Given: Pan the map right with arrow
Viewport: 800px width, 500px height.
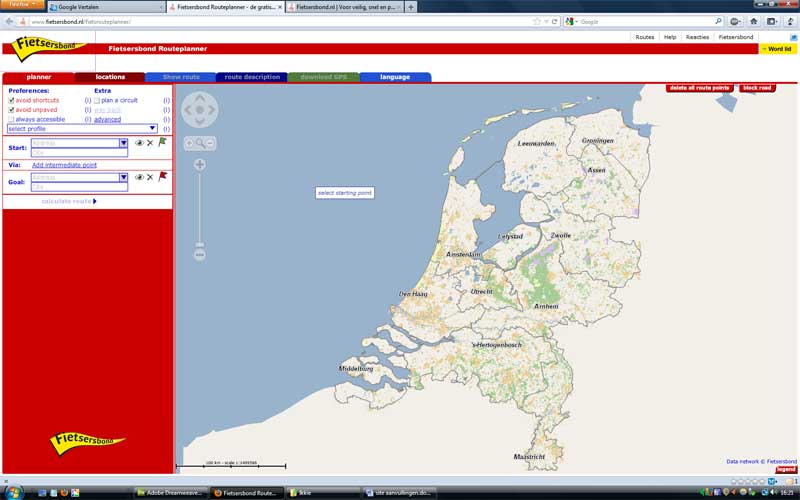Looking at the screenshot, I should click(211, 110).
